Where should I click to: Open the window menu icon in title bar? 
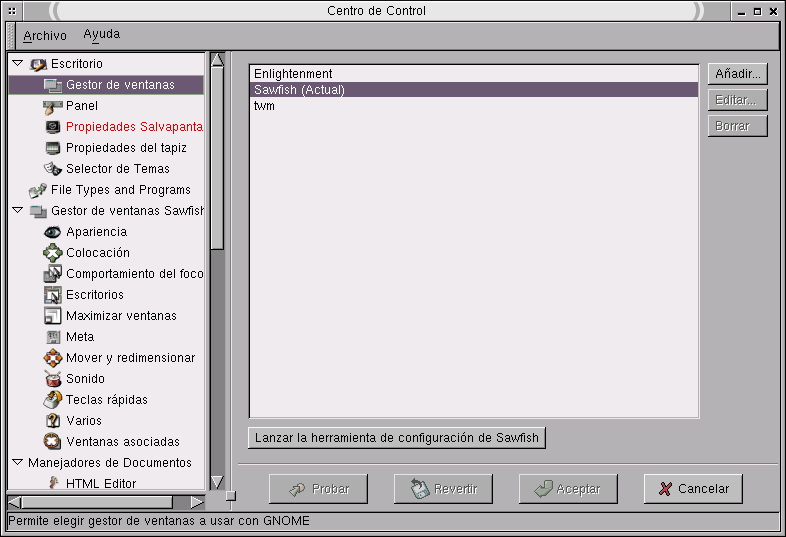12,11
